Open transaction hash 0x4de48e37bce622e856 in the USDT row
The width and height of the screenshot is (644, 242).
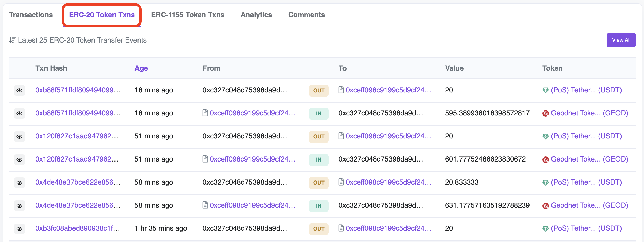coord(78,182)
